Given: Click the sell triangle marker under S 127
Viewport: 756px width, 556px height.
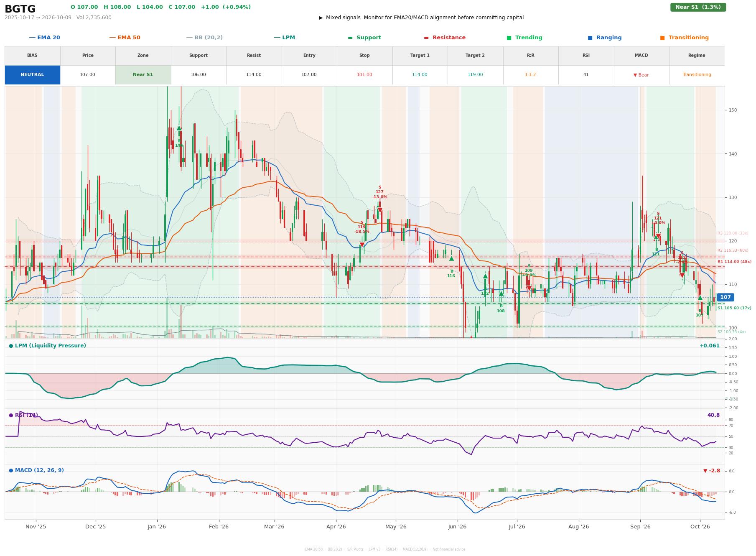Looking at the screenshot, I should click(x=379, y=210).
